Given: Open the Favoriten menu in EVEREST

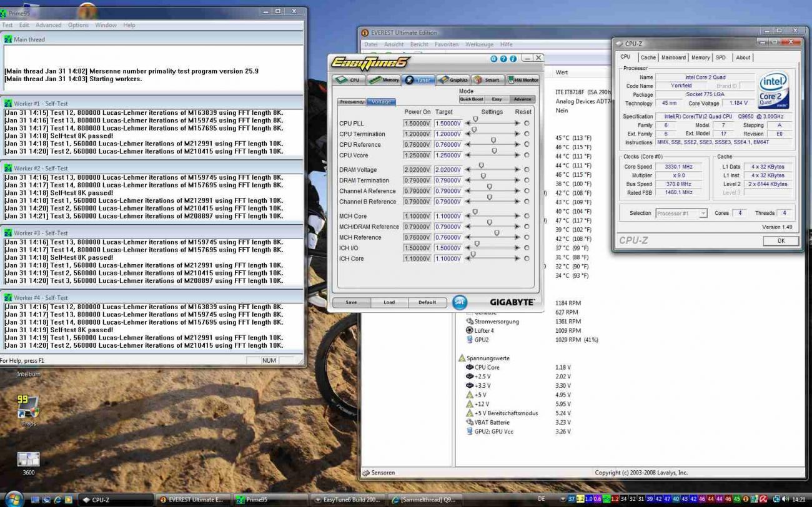Looking at the screenshot, I should [x=447, y=44].
